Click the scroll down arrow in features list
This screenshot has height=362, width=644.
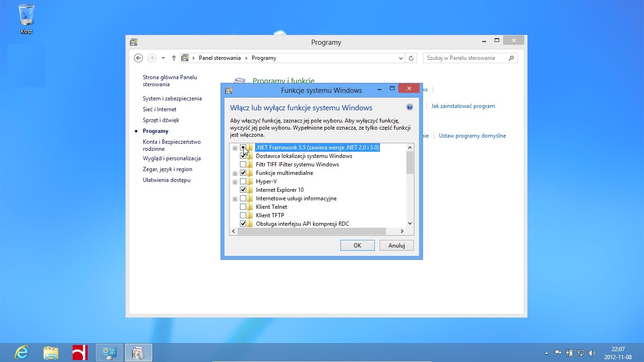(410, 223)
